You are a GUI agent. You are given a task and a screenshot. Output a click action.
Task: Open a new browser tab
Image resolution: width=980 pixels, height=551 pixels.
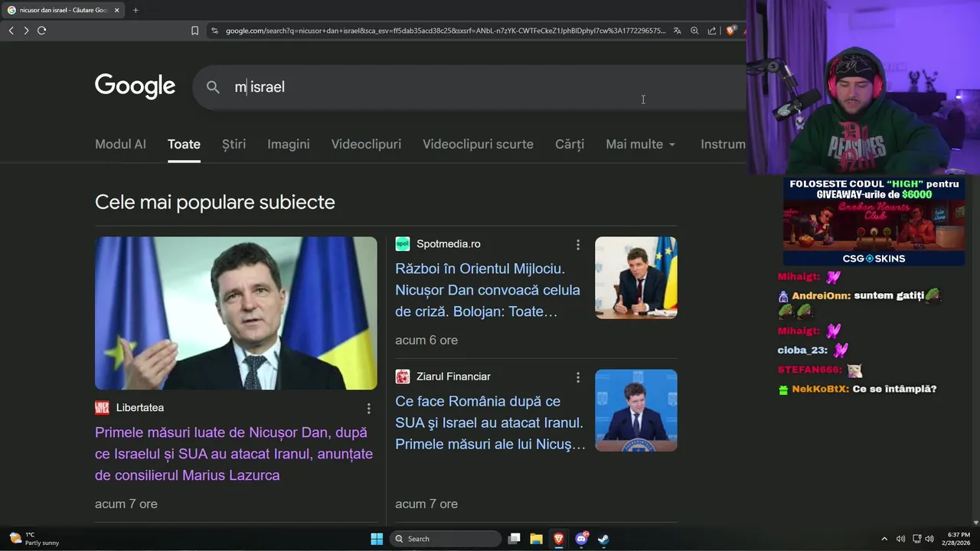tap(136, 10)
